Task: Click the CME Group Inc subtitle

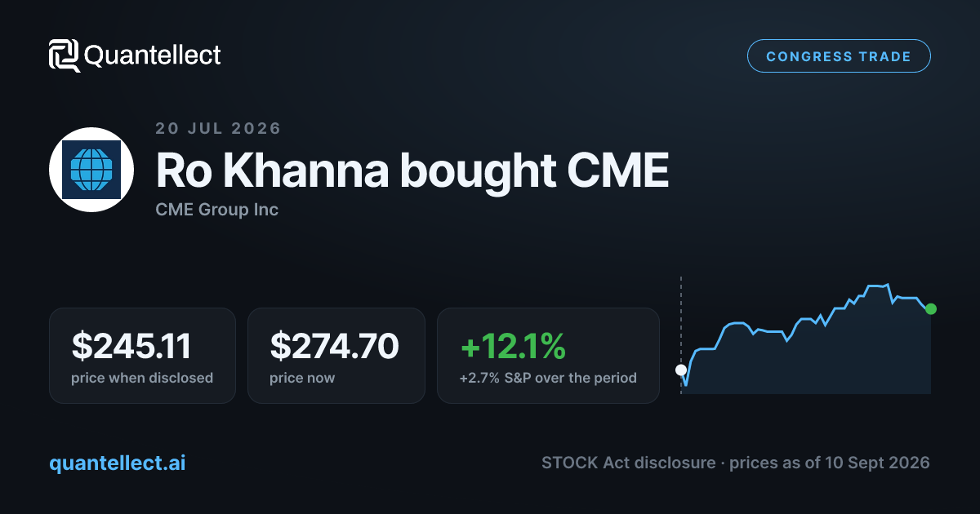Action: (217, 210)
